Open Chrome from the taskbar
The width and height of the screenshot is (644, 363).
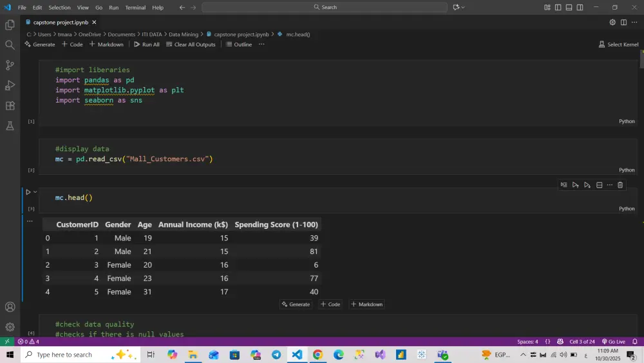click(x=318, y=355)
